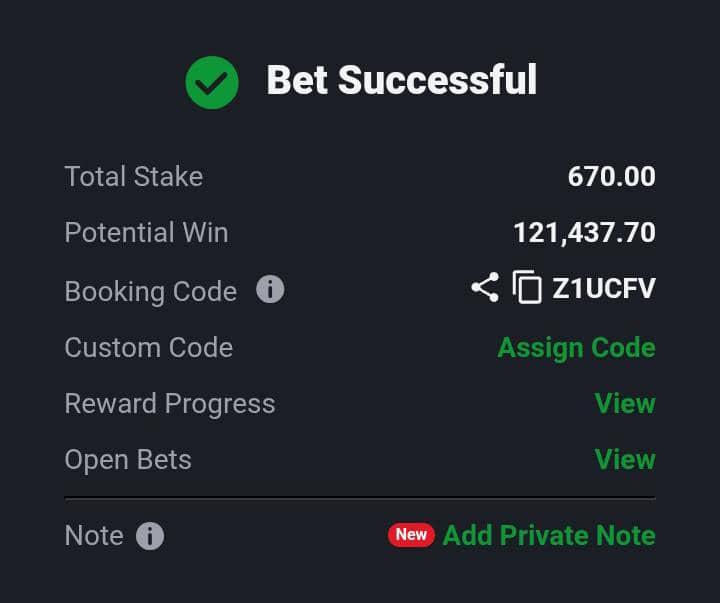Click the Bet Successful heading
The image size is (720, 603).
click(402, 80)
